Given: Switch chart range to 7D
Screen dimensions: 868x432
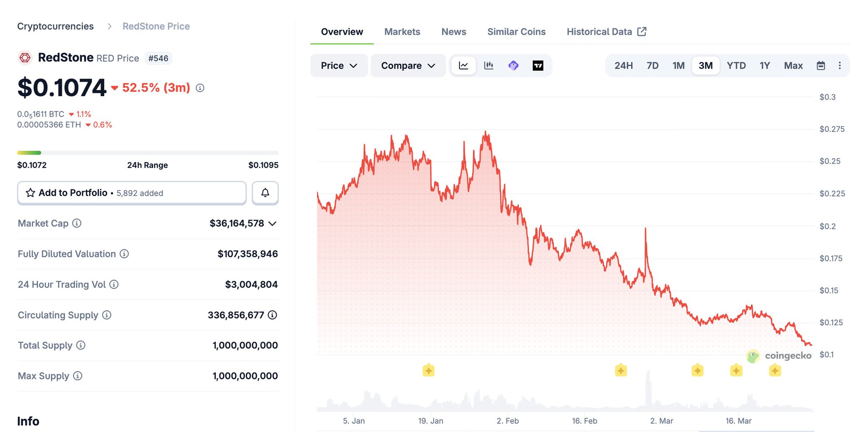Looking at the screenshot, I should 652,66.
